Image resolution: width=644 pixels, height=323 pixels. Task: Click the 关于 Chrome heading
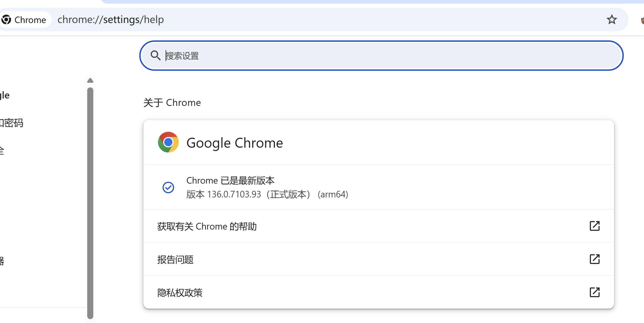pos(172,103)
